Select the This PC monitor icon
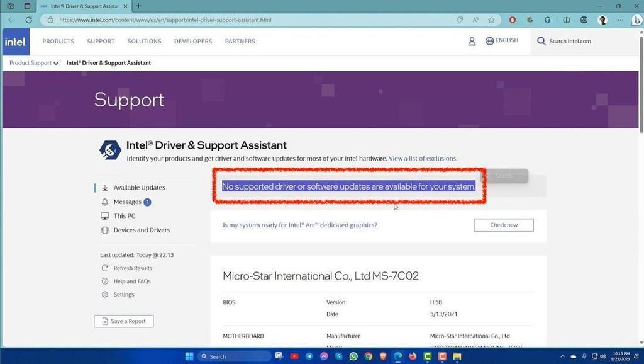Screen dimensions: 644x364 (x=104, y=215)
